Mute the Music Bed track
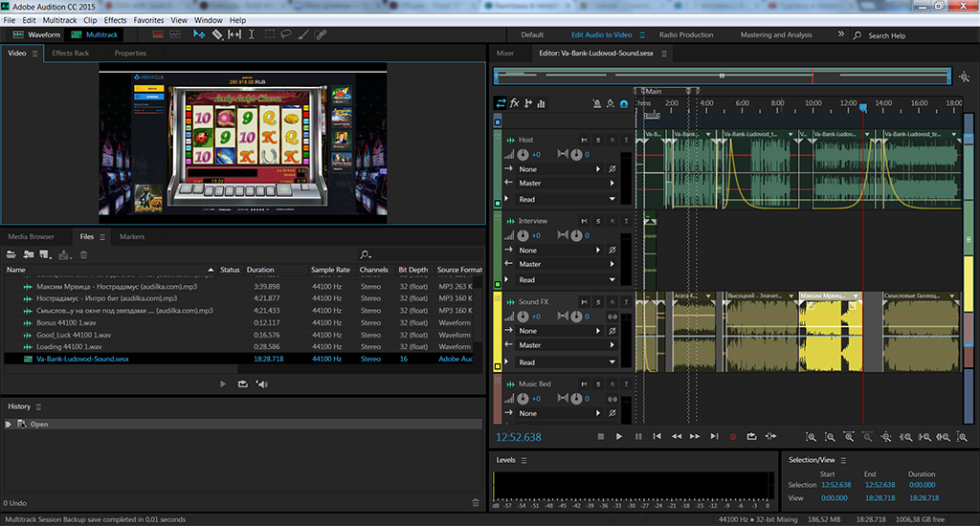The image size is (980, 526). point(584,384)
